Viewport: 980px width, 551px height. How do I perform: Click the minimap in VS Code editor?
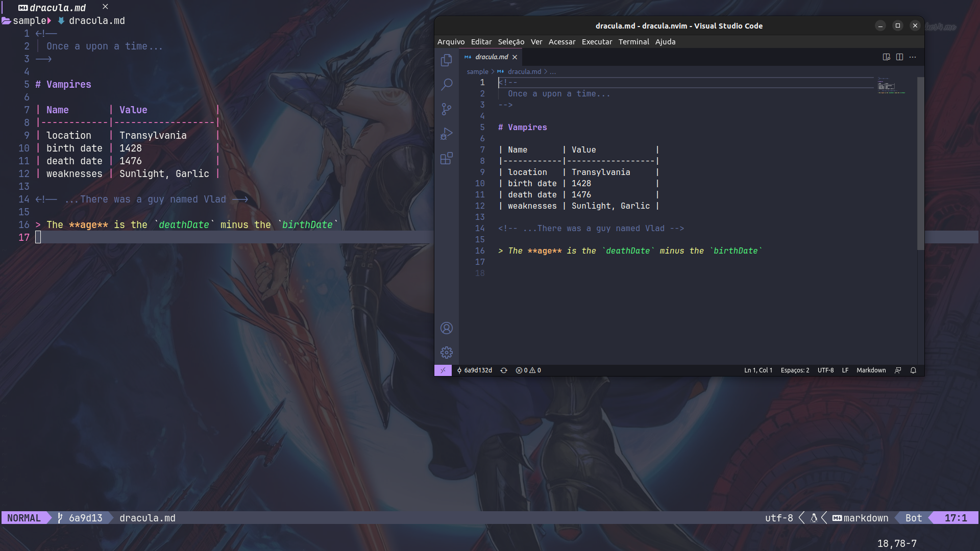click(892, 86)
